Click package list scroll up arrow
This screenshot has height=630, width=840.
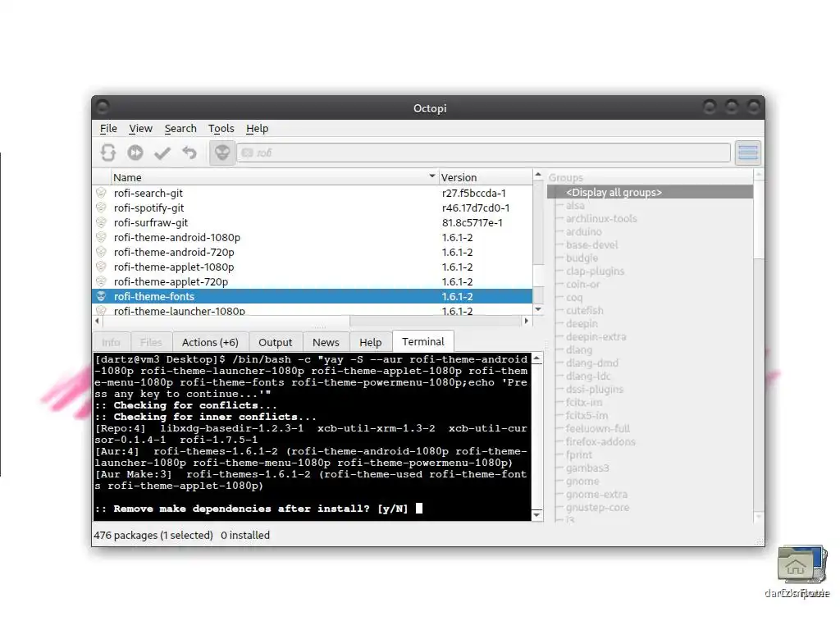pos(538,175)
